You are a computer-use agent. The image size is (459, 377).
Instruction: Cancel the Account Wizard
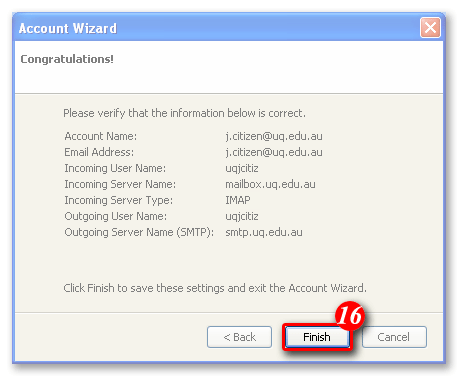394,337
